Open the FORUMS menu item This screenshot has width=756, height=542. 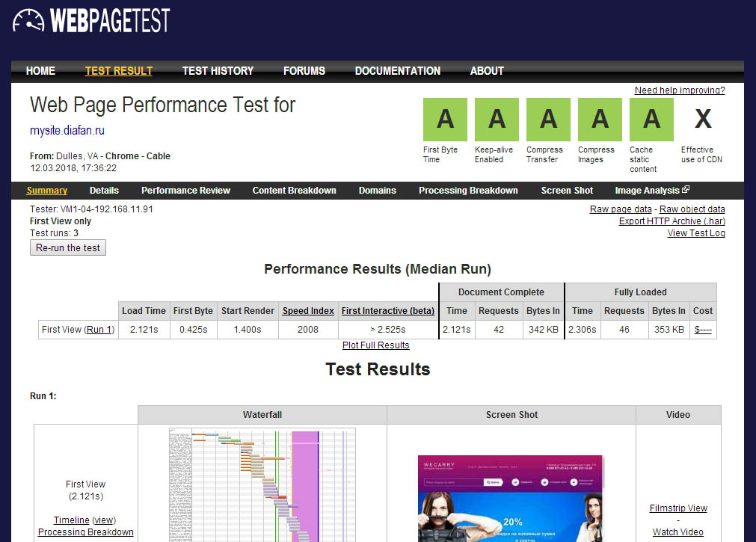[x=304, y=71]
